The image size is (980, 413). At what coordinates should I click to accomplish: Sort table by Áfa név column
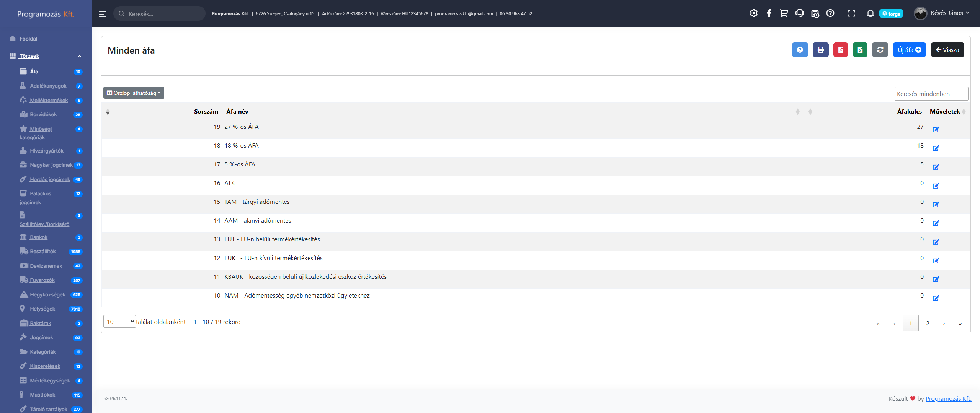(237, 111)
